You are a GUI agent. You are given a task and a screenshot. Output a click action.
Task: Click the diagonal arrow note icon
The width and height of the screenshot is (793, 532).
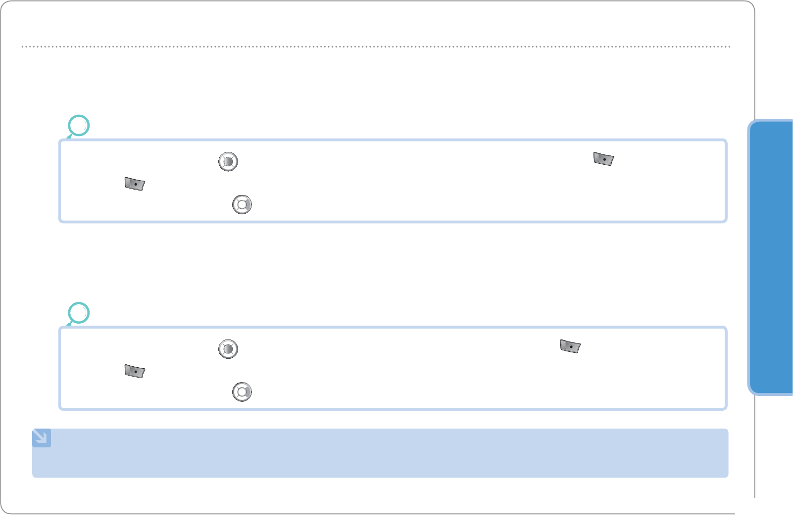tap(42, 438)
